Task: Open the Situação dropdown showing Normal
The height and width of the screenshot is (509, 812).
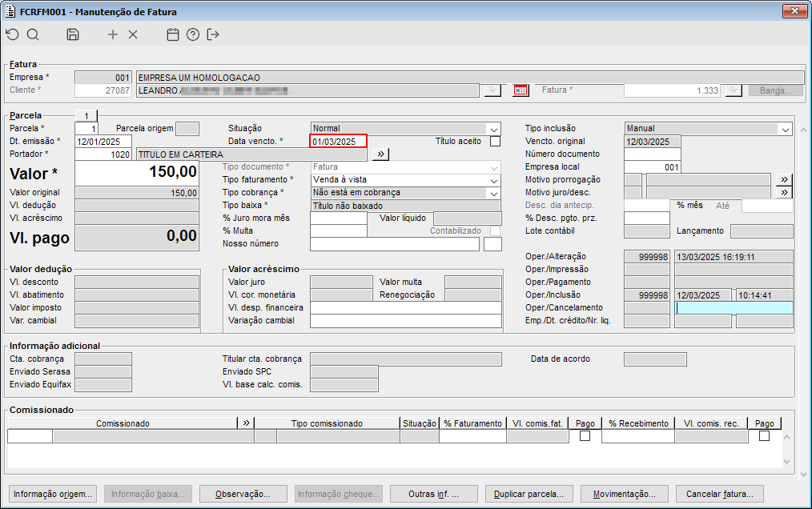Action: [x=493, y=128]
